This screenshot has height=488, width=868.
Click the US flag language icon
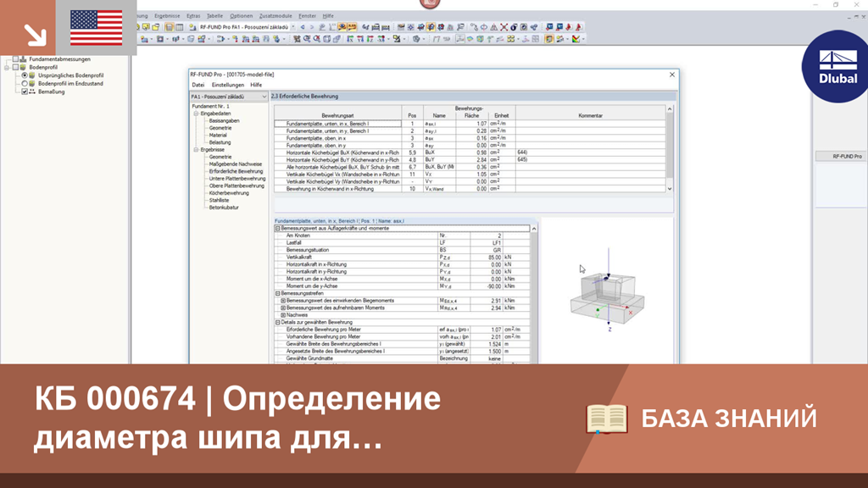tap(97, 28)
